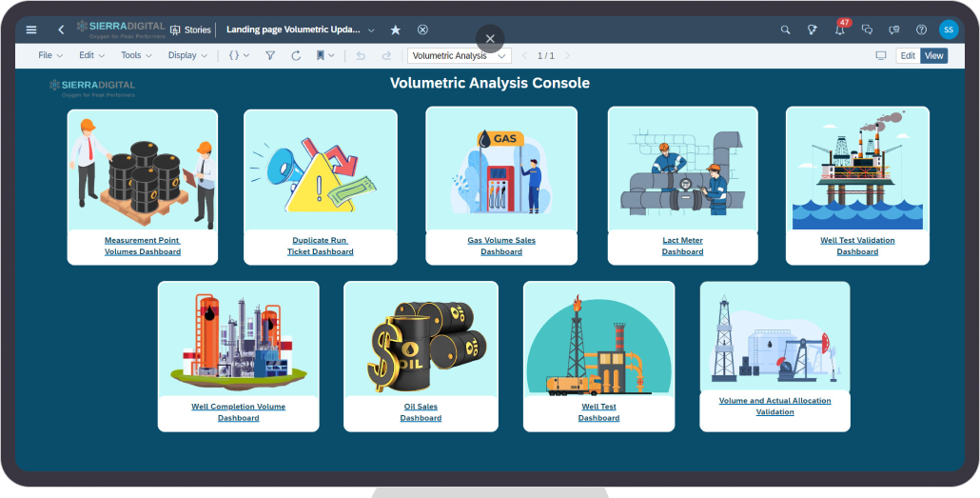Click the back arrow icon
This screenshot has height=498, width=980.
click(x=61, y=30)
